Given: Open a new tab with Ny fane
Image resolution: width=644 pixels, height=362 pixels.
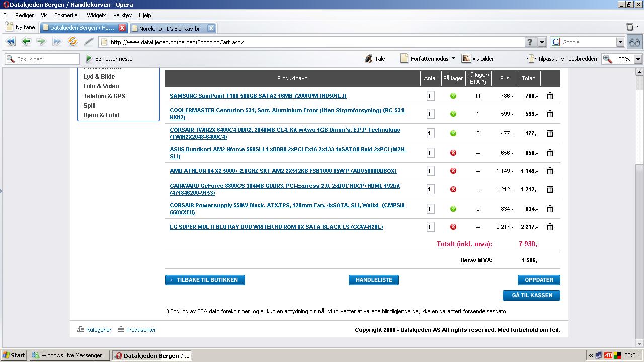Looking at the screenshot, I should pyautogui.click(x=21, y=28).
